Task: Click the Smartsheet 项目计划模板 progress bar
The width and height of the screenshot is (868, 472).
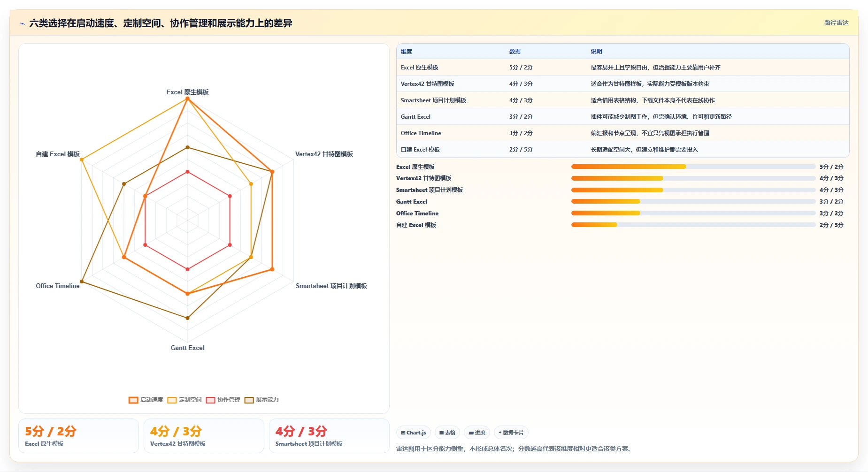Action: 693,190
